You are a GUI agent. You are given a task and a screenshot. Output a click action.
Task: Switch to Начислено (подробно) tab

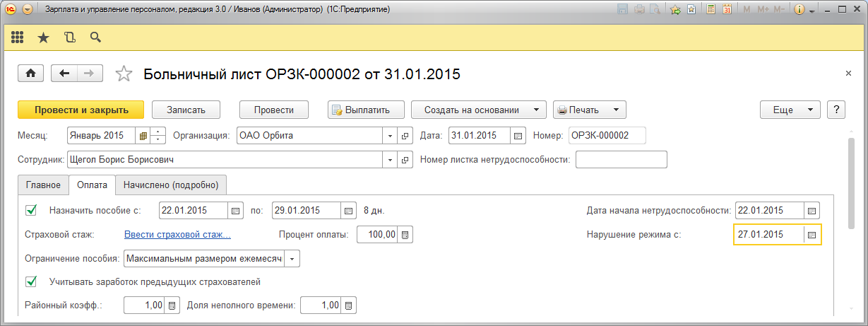coord(171,185)
